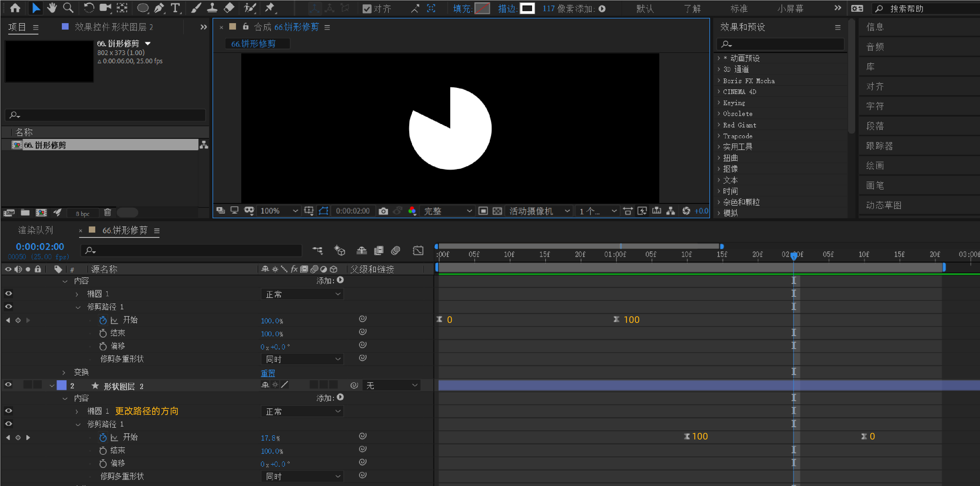This screenshot has width=980, height=486.
Task: Select the Camera tool
Action: point(105,8)
